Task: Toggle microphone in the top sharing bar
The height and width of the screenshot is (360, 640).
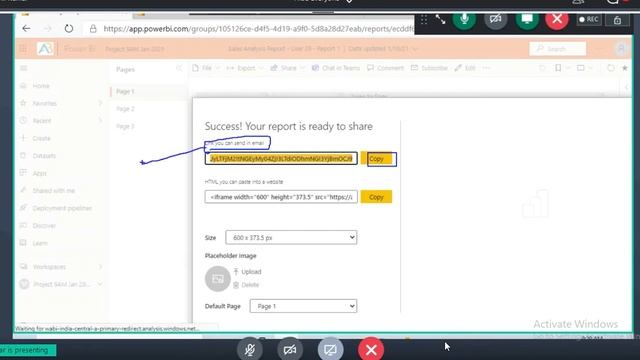Action: click(464, 19)
